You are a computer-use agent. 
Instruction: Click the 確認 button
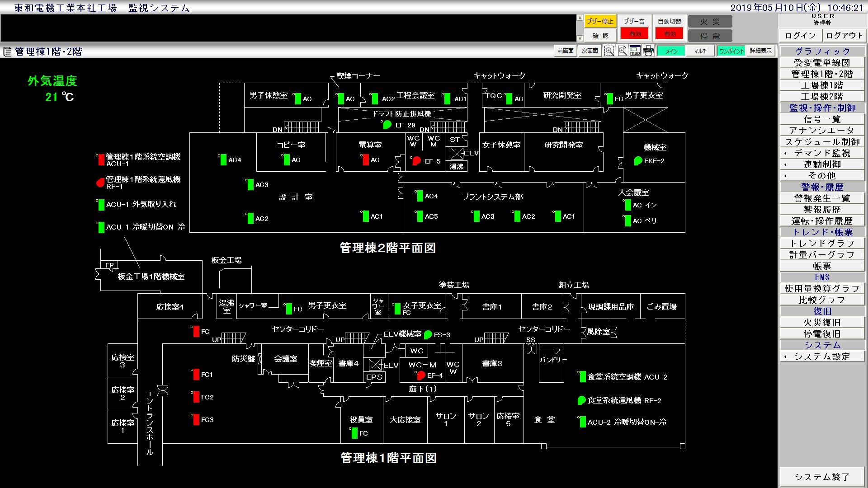click(600, 36)
